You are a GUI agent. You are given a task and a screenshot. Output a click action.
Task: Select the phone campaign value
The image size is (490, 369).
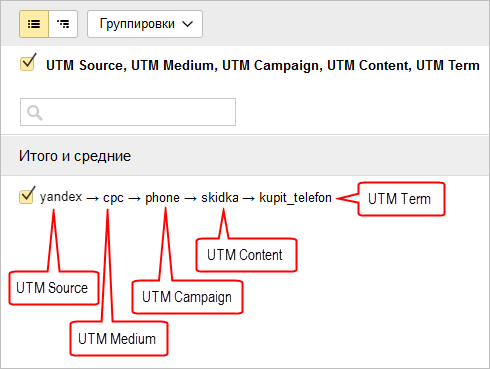pos(162,198)
